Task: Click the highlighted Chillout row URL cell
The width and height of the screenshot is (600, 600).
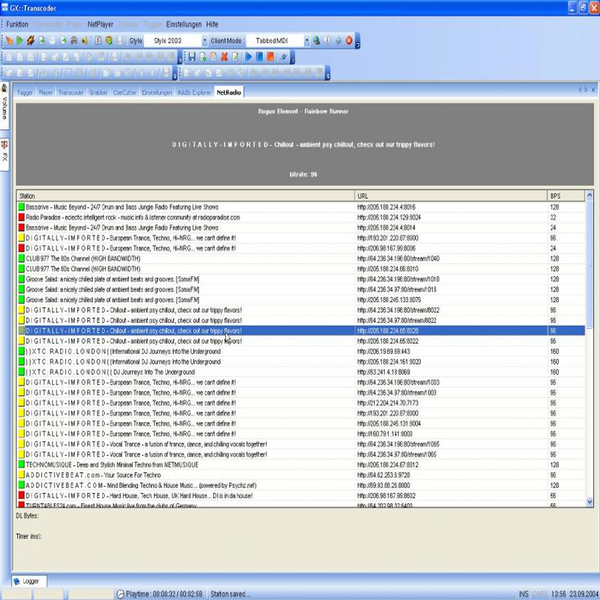Action: (451, 331)
